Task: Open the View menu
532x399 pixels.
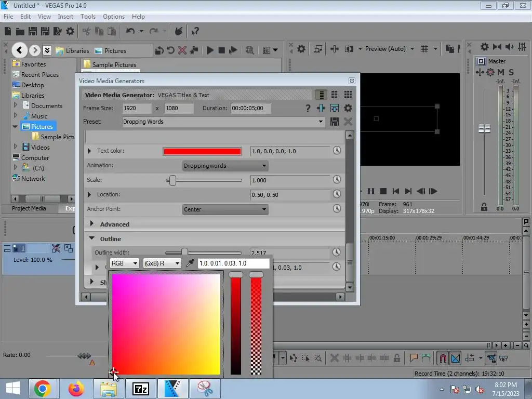Action: click(x=44, y=17)
